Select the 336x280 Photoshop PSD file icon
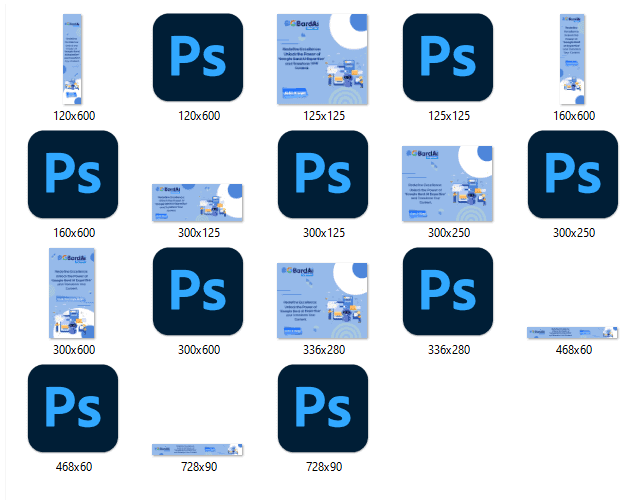 (x=448, y=291)
